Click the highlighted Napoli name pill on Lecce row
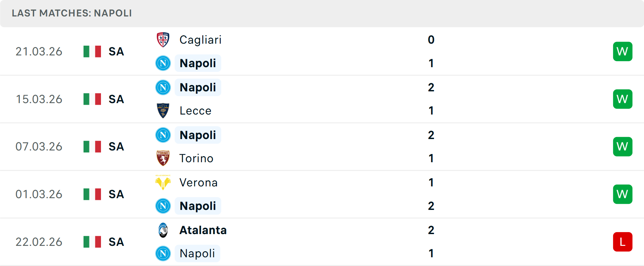Viewport: 644px width, 266px height. coord(198,87)
